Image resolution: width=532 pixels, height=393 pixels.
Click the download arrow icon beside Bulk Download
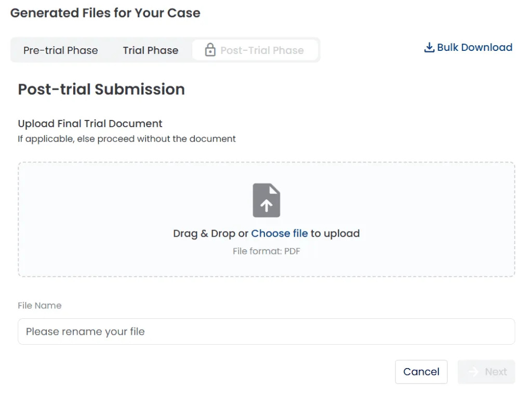429,47
